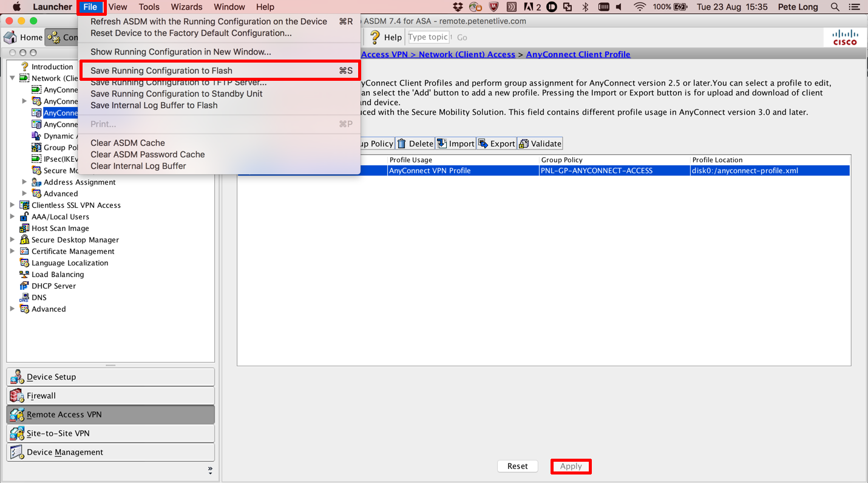Choose Save Running Configuration to Standby Unit

220,94
